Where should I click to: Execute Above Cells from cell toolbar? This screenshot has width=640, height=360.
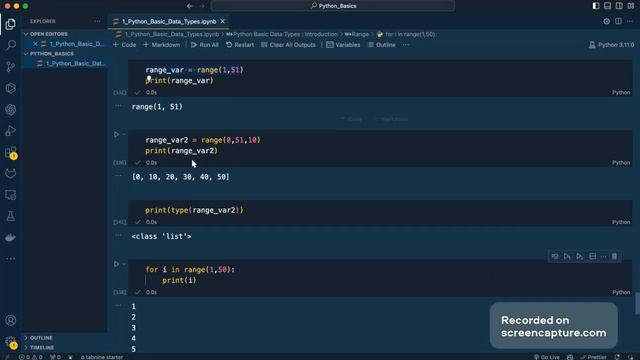pos(567,256)
